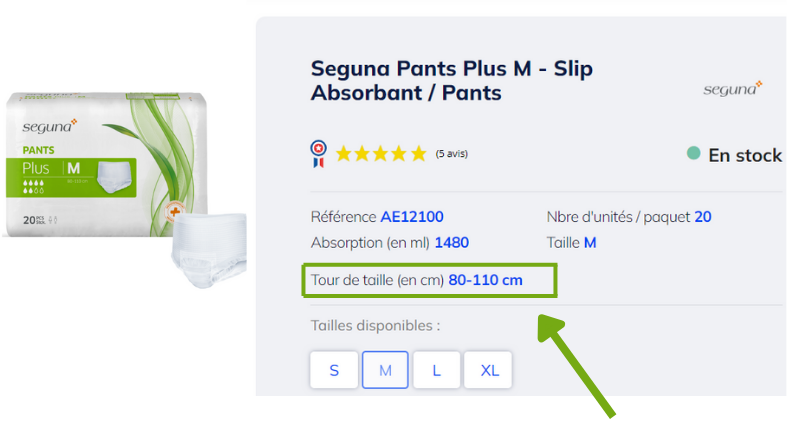787x426 pixels.
Task: Click the French rosette badge icon
Action: click(318, 153)
